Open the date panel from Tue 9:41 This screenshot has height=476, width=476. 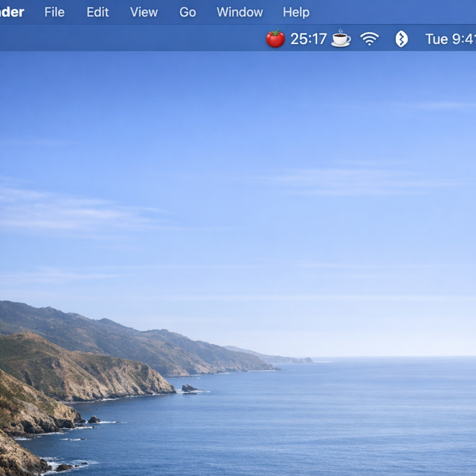click(x=449, y=39)
